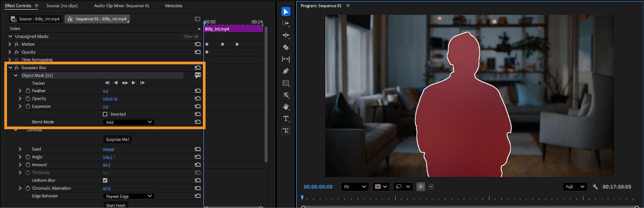Reset the Blend Mode parameter
Viewport: 644px width, 208px height.
click(197, 122)
